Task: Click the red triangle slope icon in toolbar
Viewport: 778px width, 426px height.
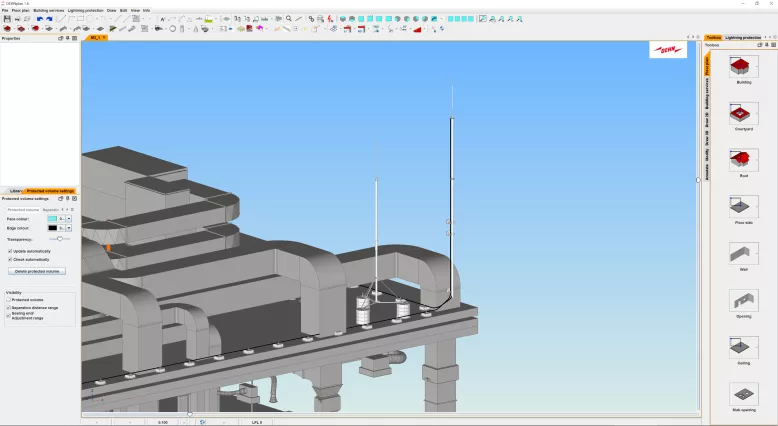Action: pyautogui.click(x=417, y=29)
